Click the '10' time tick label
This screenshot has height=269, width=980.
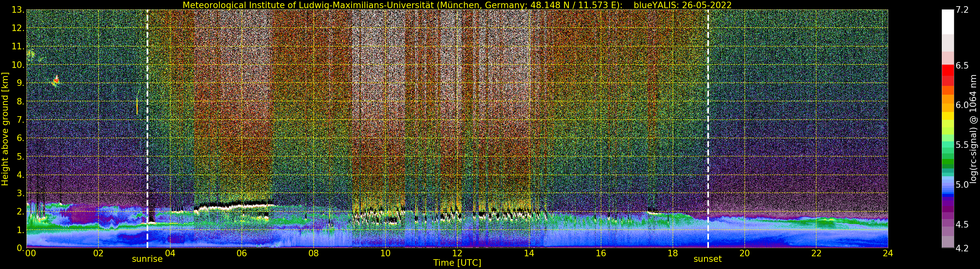pos(385,253)
